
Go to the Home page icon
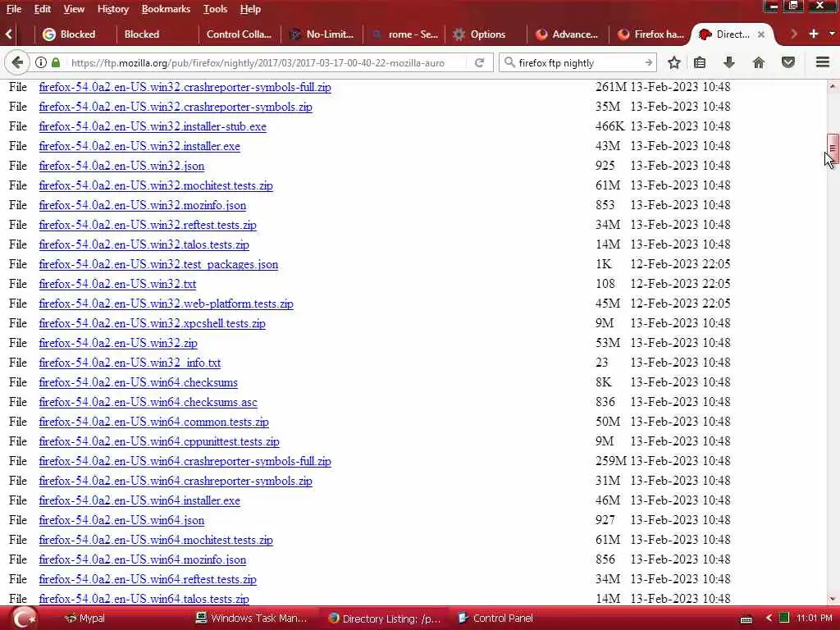click(x=758, y=62)
